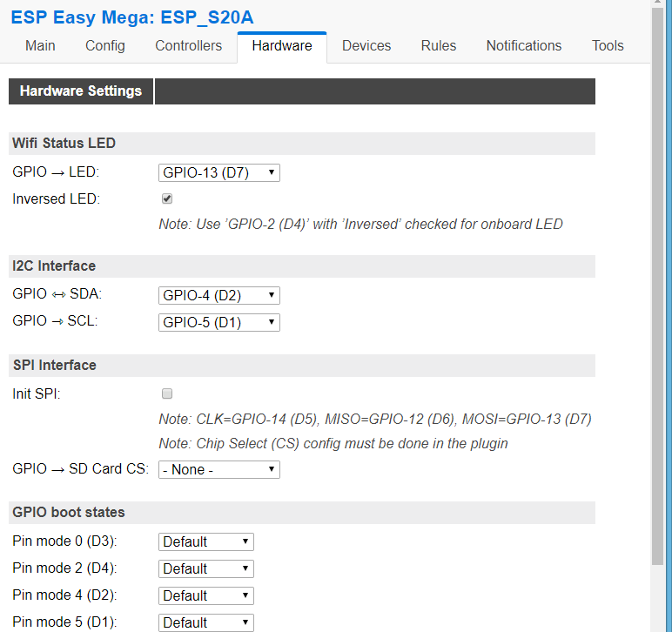This screenshot has height=632, width=672.
Task: Open the Controllers tab
Action: pos(188,45)
